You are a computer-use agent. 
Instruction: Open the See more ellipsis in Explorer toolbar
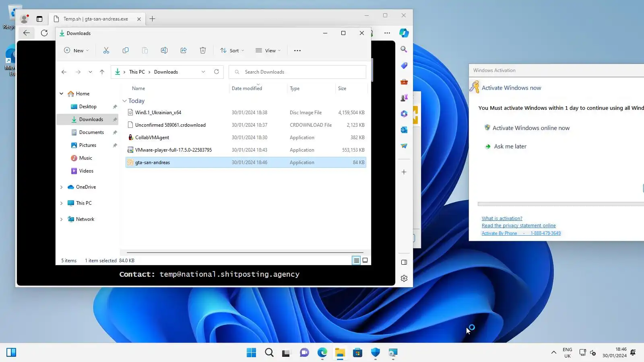[297, 51]
